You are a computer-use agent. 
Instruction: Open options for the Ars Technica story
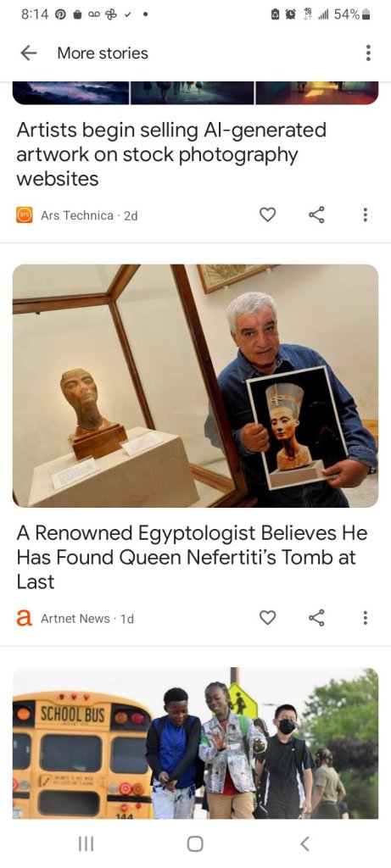coord(365,214)
